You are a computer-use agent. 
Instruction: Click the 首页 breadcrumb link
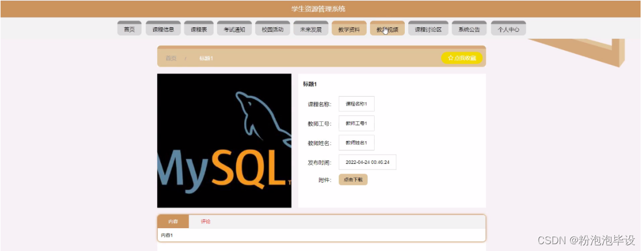click(x=171, y=58)
